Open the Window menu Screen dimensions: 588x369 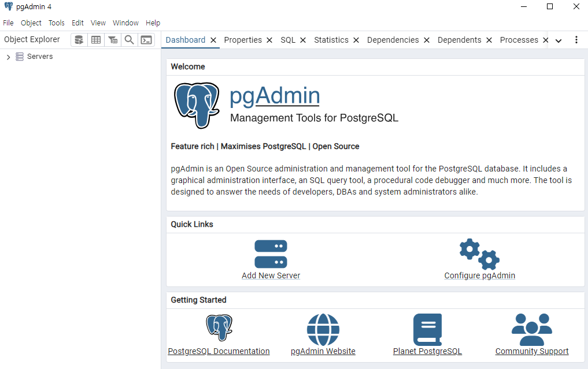(x=125, y=23)
